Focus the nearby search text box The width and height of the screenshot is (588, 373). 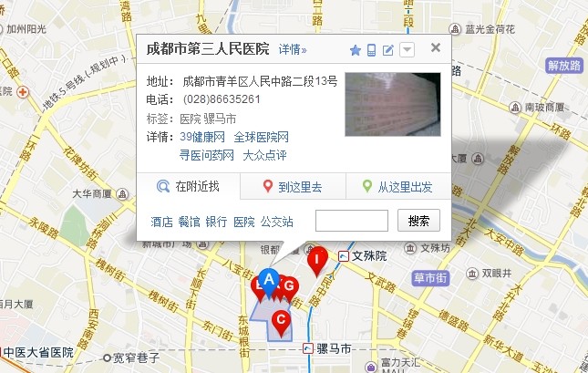click(x=352, y=221)
